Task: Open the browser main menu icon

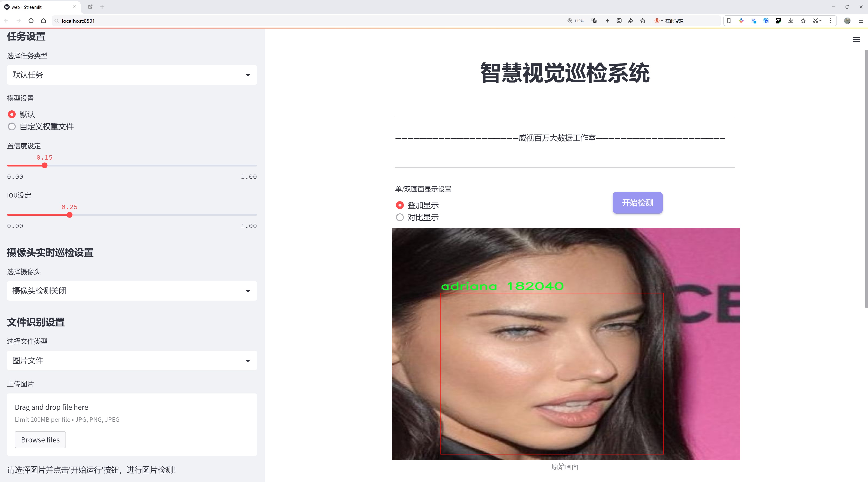Action: coord(861,21)
